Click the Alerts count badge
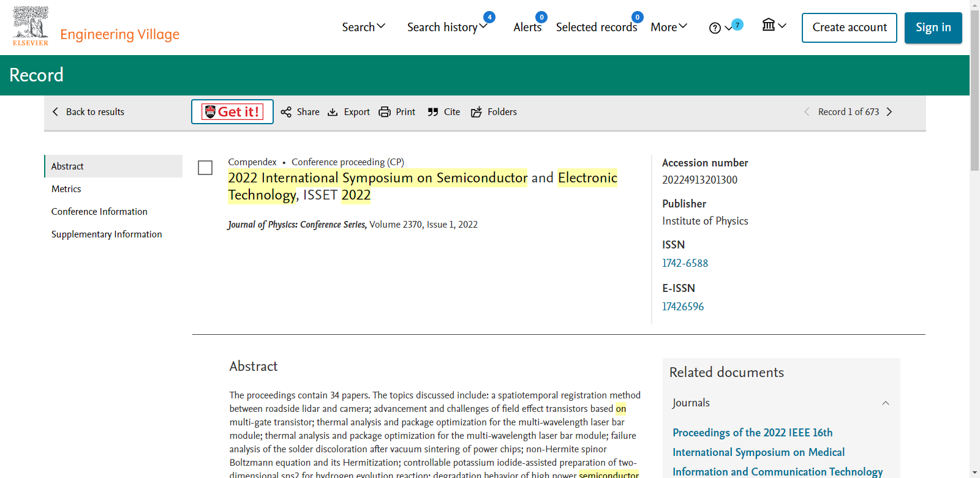This screenshot has height=478, width=980. coord(541,17)
